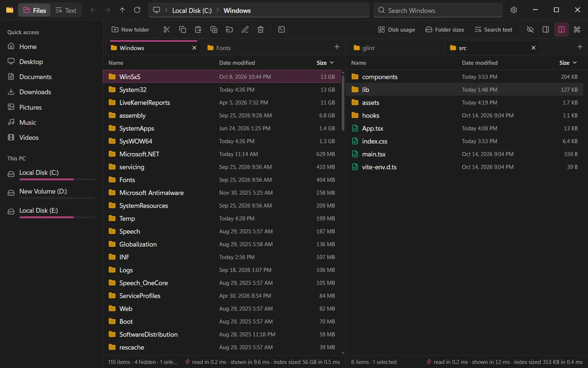Click the Move-to-folder icon
588x368 pixels.
[229, 29]
